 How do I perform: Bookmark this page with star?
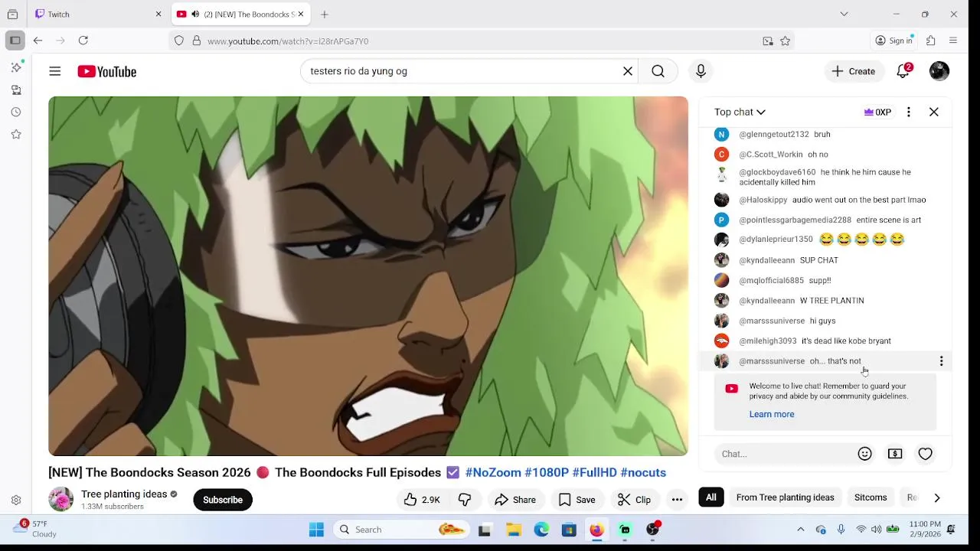click(785, 41)
